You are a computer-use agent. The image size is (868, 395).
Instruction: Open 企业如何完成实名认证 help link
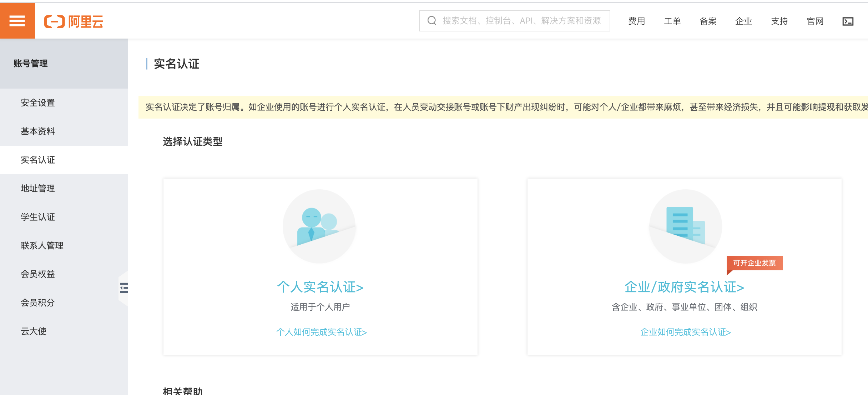(x=685, y=332)
